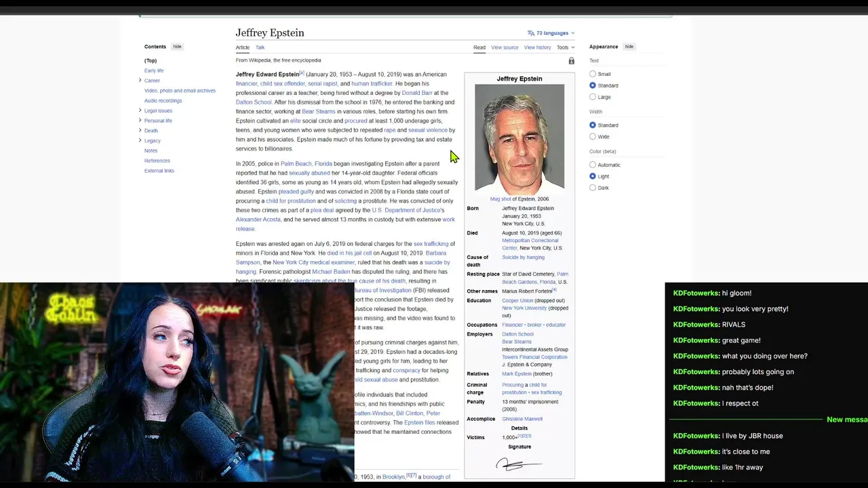The height and width of the screenshot is (488, 868).
Task: Click the New messages chat indicator
Action: click(x=847, y=420)
